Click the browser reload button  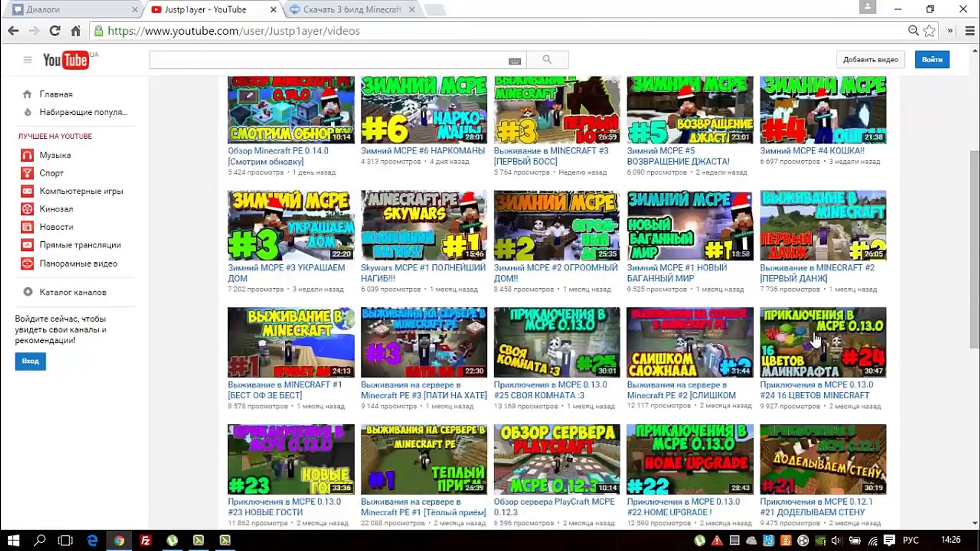click(x=55, y=31)
